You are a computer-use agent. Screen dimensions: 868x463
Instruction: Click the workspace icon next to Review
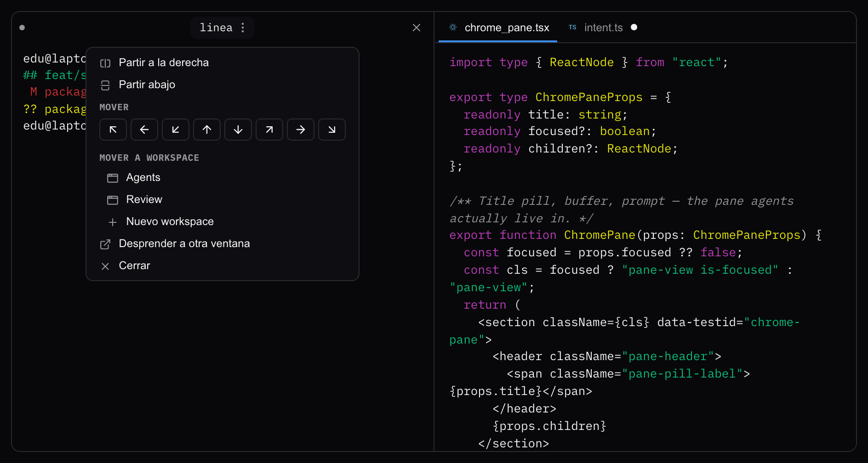point(113,200)
